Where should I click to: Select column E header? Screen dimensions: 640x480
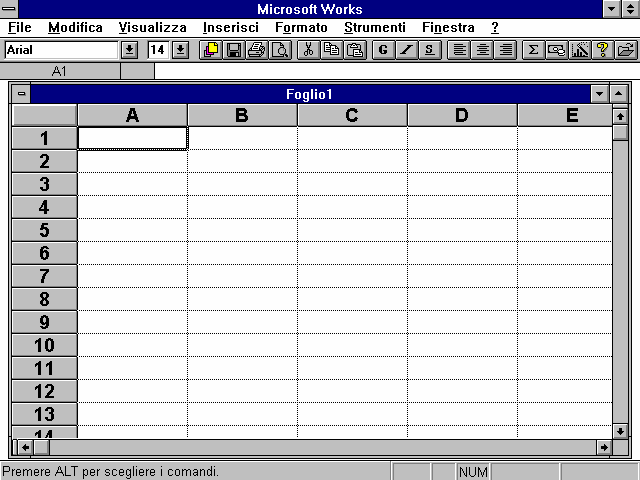point(565,116)
